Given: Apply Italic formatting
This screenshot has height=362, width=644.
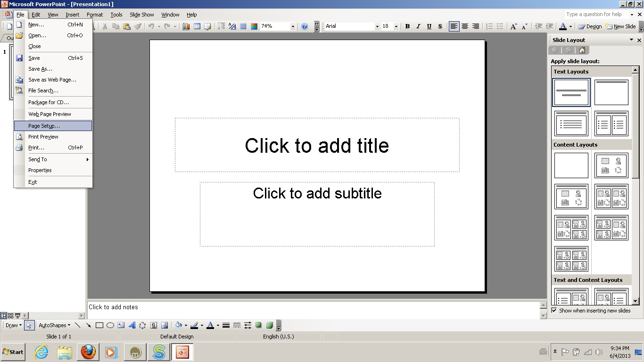Looking at the screenshot, I should pos(418,26).
